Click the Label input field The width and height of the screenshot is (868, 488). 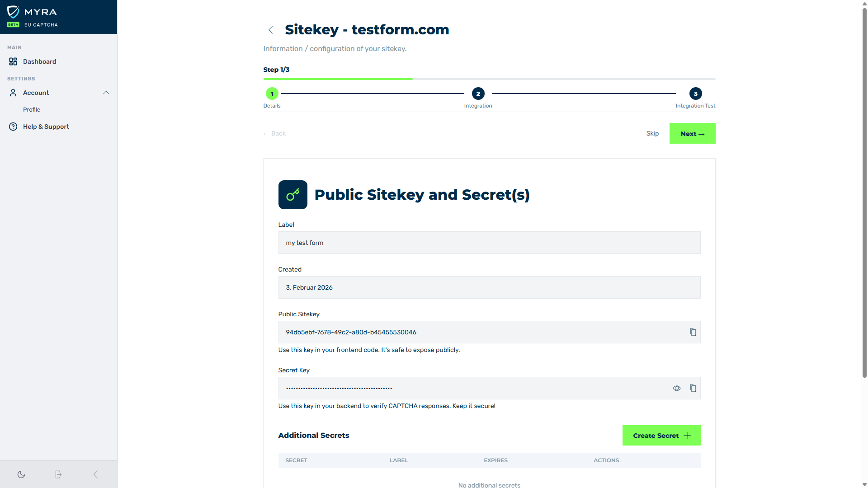489,243
